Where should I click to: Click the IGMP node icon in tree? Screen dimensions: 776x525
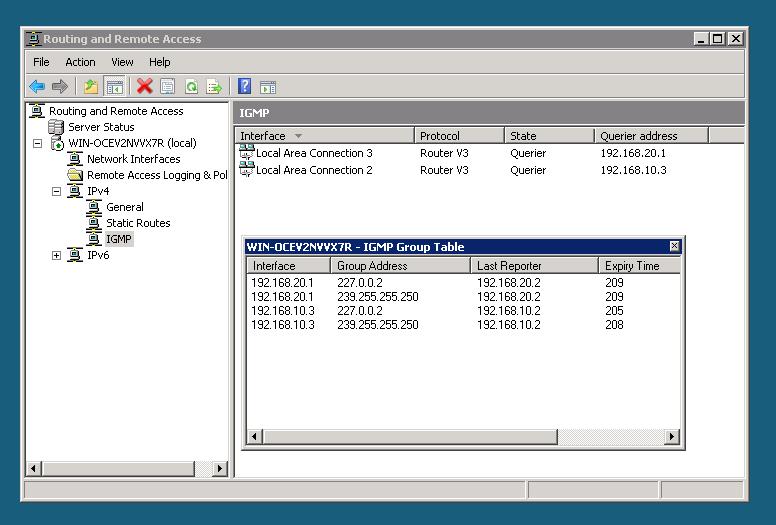tap(94, 239)
